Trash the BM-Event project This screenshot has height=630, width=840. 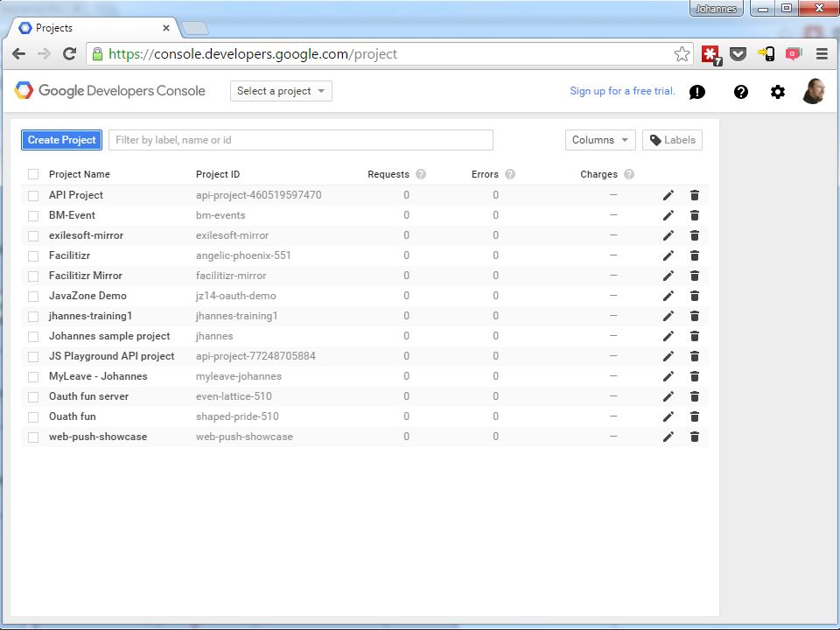pos(695,215)
